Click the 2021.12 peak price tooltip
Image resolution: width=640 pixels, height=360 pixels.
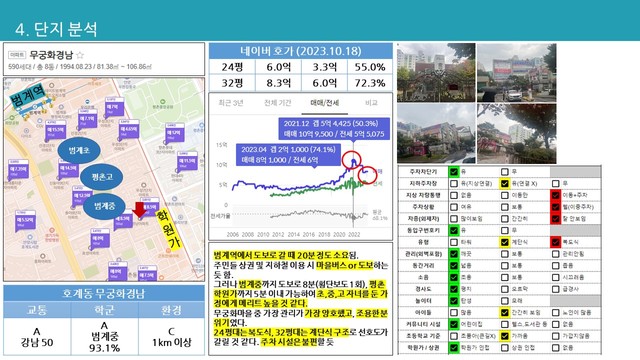pyautogui.click(x=334, y=129)
